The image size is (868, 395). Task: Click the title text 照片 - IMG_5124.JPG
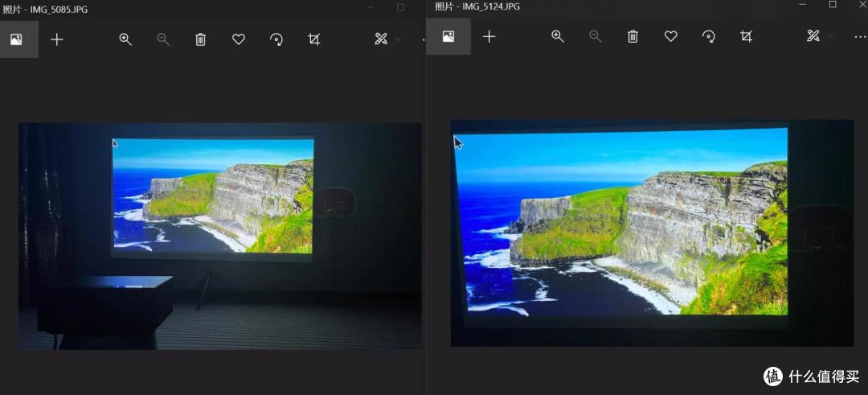(477, 6)
